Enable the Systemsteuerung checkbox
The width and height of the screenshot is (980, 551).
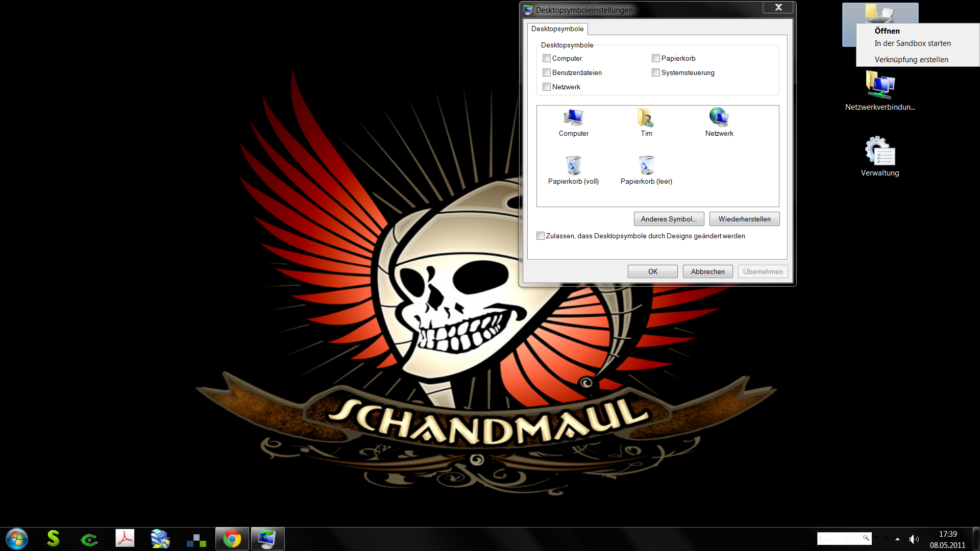[656, 72]
